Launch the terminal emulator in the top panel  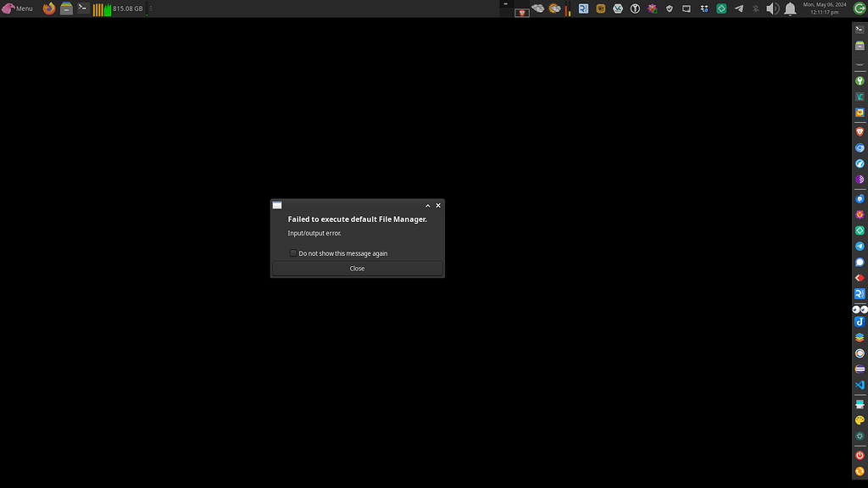(x=82, y=8)
